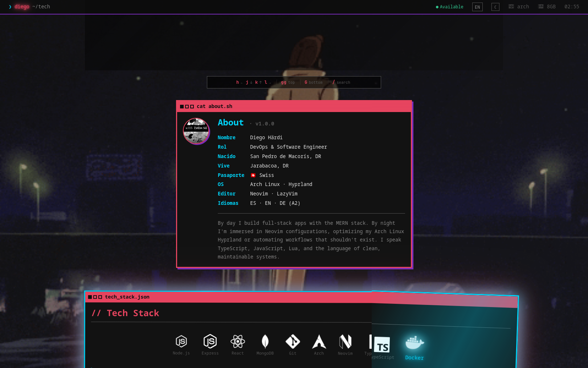Image resolution: width=588 pixels, height=368 pixels.
Task: Click the bio paragraph in About
Action: coord(311,240)
